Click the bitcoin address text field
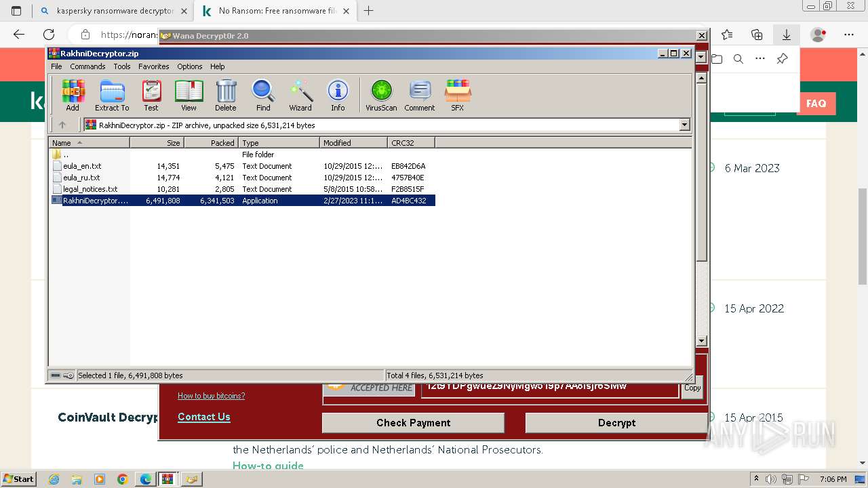Image resolution: width=868 pixels, height=488 pixels. [550, 388]
